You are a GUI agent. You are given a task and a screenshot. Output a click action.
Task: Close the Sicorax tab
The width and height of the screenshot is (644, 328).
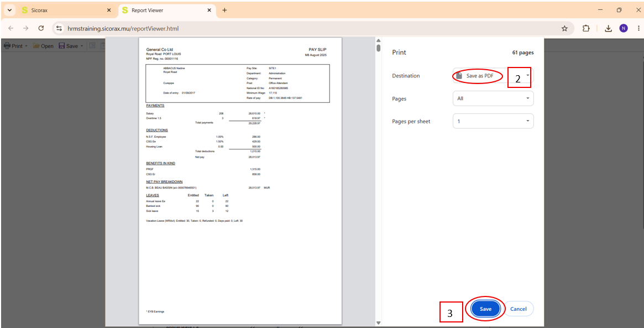tap(109, 11)
